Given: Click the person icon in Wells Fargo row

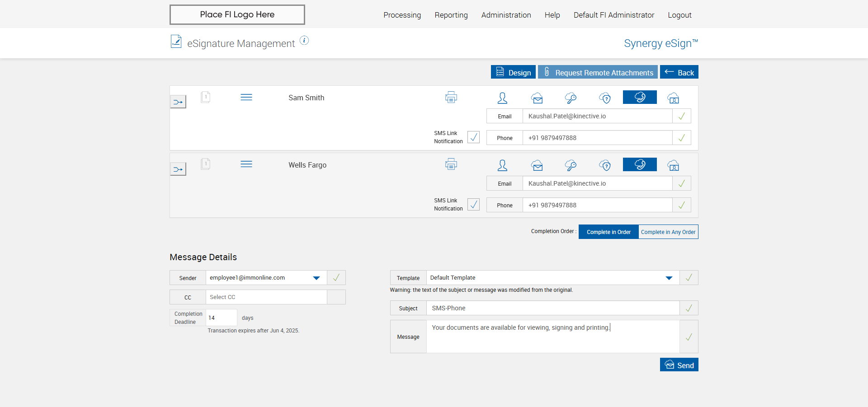Looking at the screenshot, I should pos(502,165).
